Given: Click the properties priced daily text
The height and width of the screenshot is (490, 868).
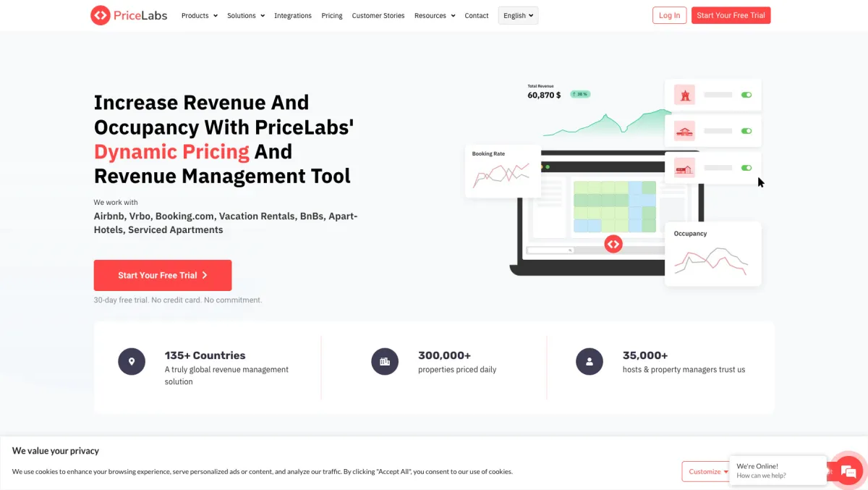Looking at the screenshot, I should [x=457, y=369].
